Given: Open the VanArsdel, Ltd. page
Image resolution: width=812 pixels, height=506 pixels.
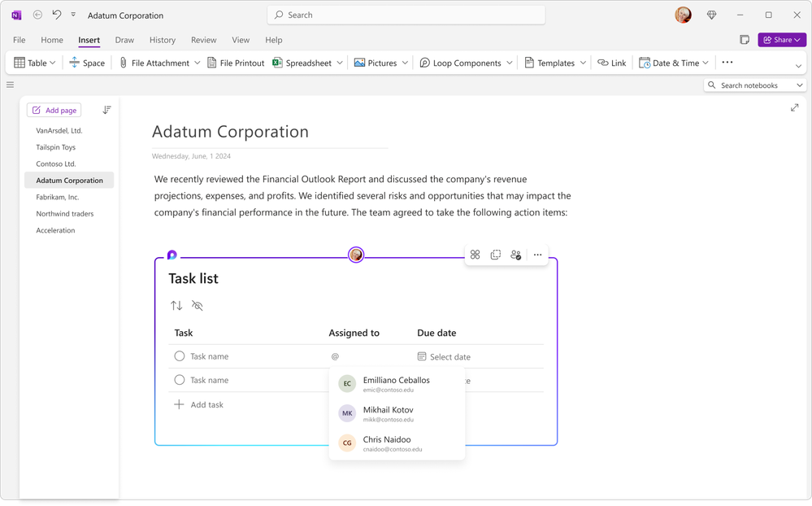Looking at the screenshot, I should [59, 131].
